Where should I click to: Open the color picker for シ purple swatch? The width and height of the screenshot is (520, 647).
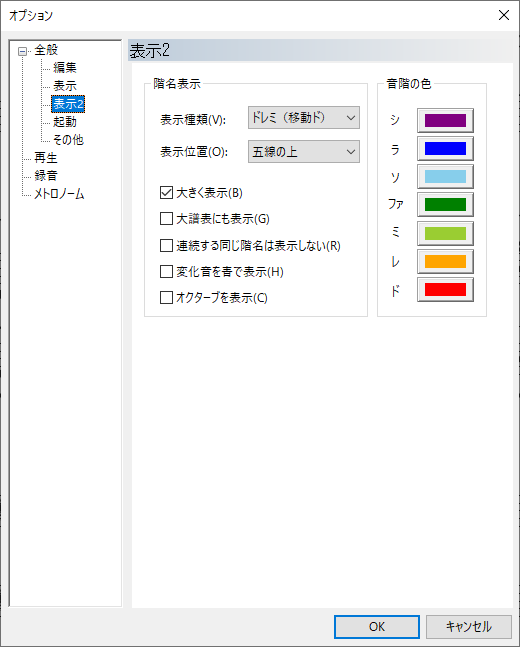click(x=445, y=120)
